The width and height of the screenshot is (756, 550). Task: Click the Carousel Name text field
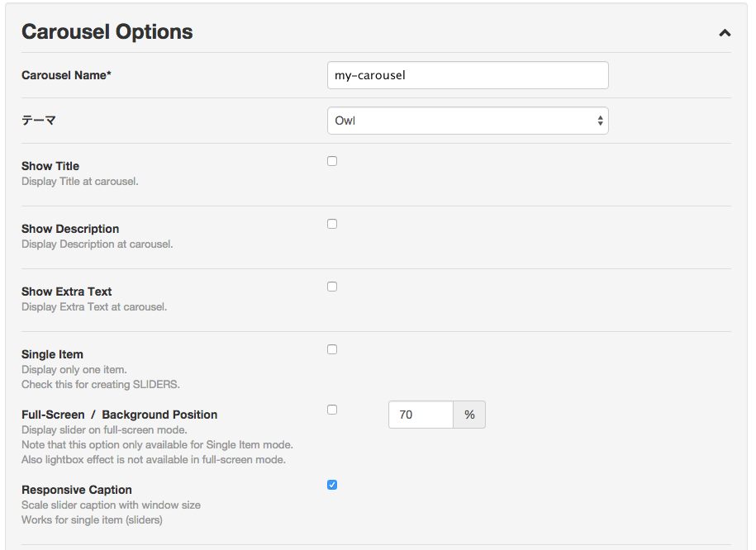pos(468,75)
